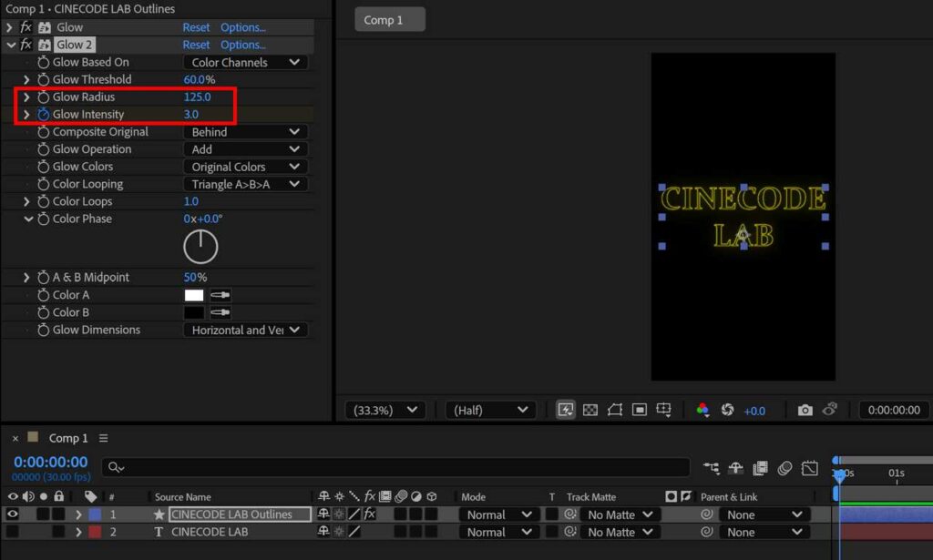Select Comp 1 viewer tab

click(390, 20)
